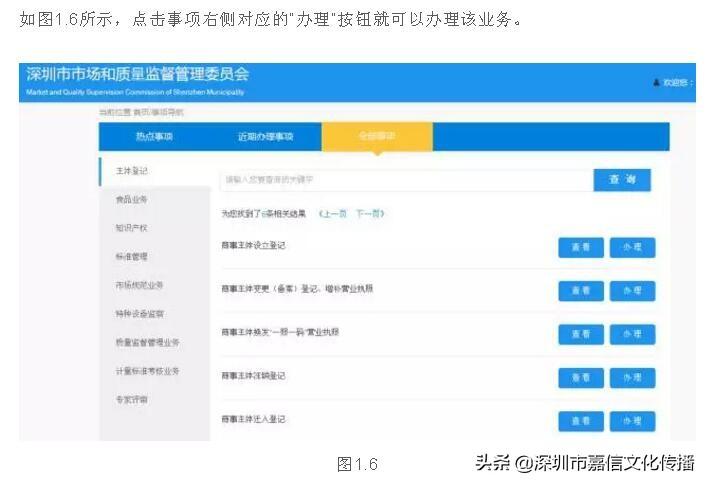Go to previous page via 上一页 link
This screenshot has height=485, width=708.
(x=334, y=214)
